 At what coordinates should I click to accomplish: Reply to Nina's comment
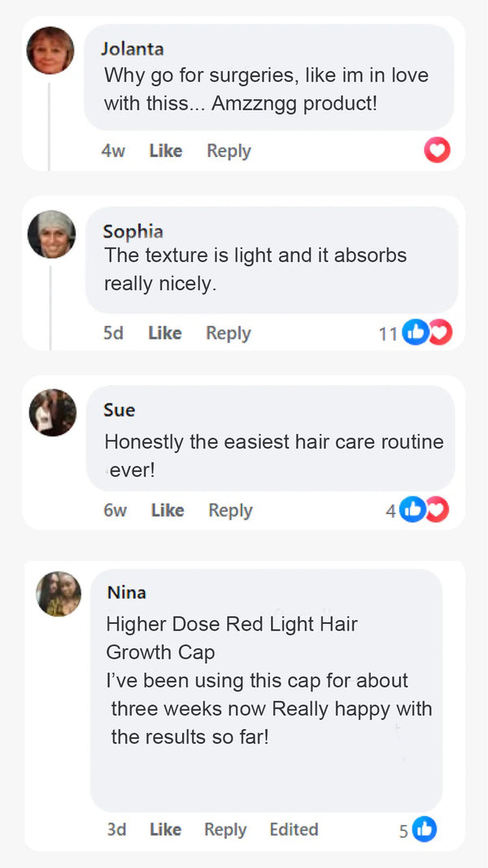coord(225,830)
